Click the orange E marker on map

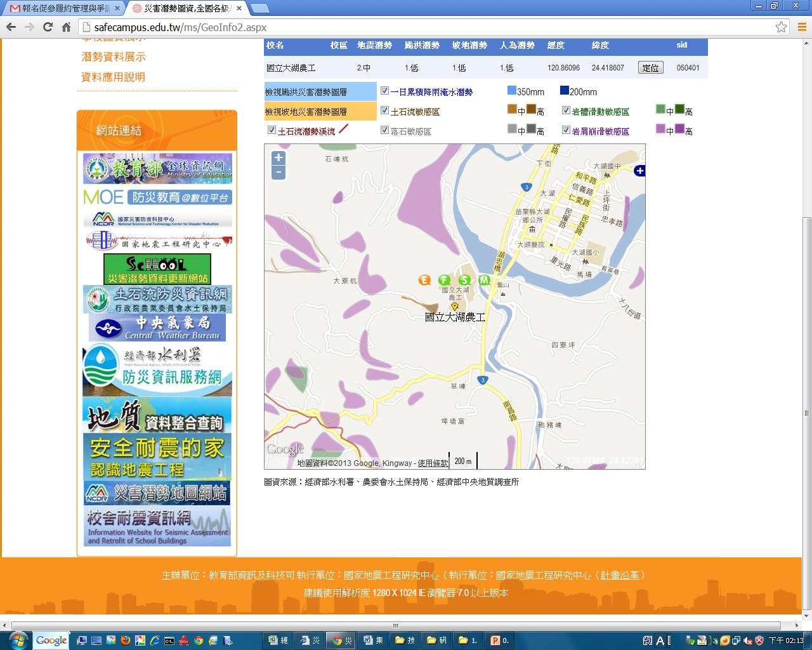click(x=425, y=280)
